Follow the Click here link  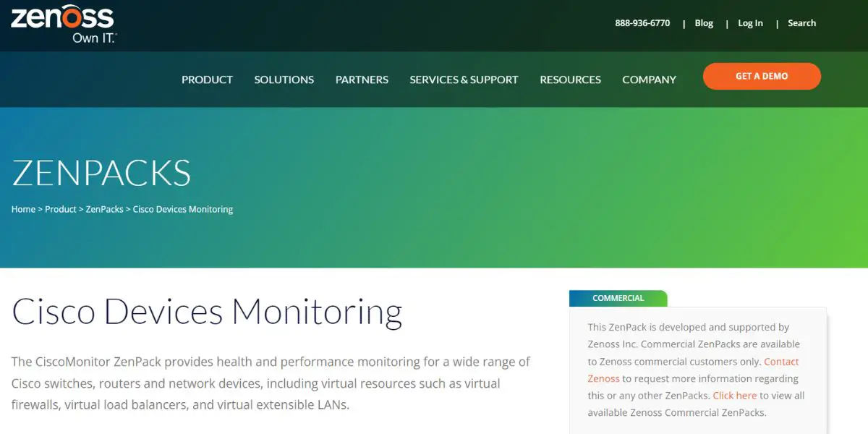734,396
